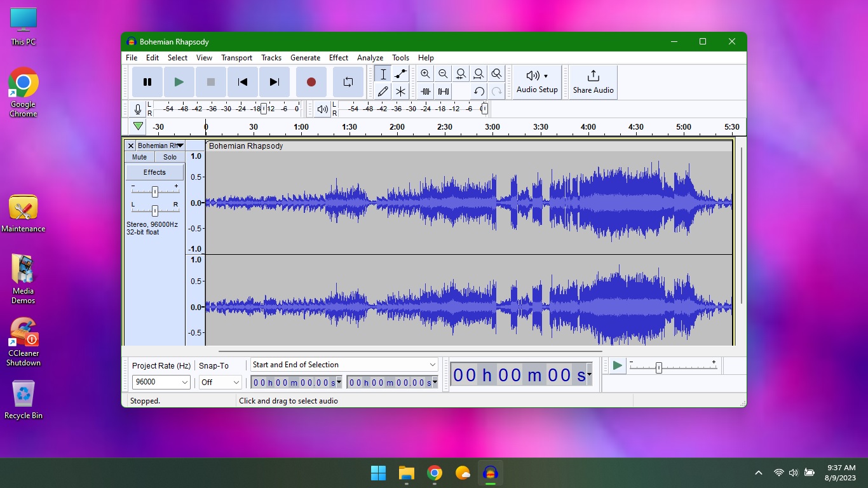Select the Multi-tool asterisk icon

400,91
